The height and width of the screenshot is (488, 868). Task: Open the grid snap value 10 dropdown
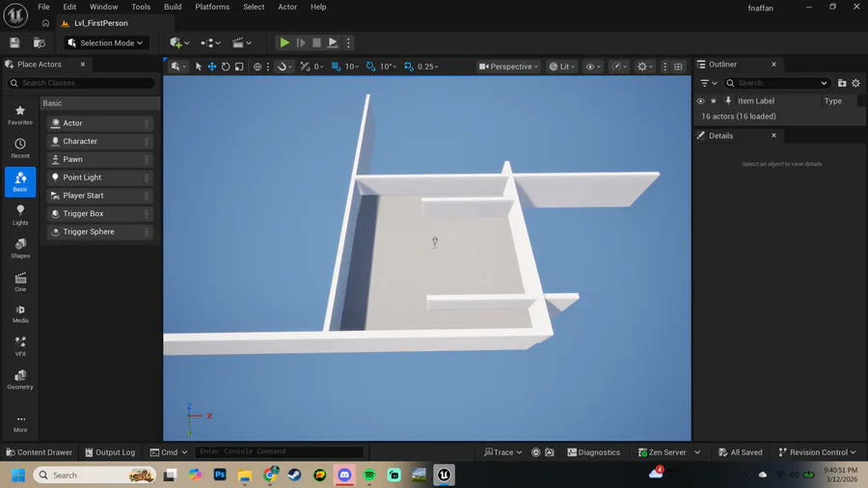(352, 67)
